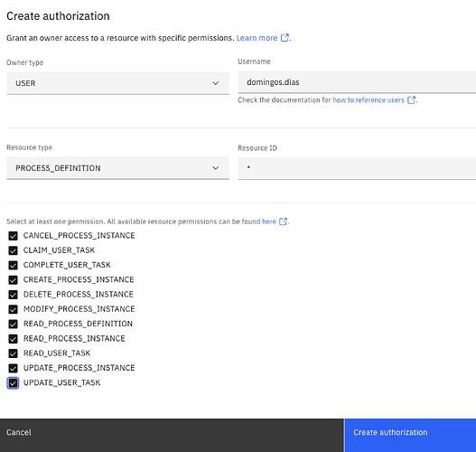Click external link icon beside Learn more
This screenshot has width=476, height=452.
[x=285, y=38]
